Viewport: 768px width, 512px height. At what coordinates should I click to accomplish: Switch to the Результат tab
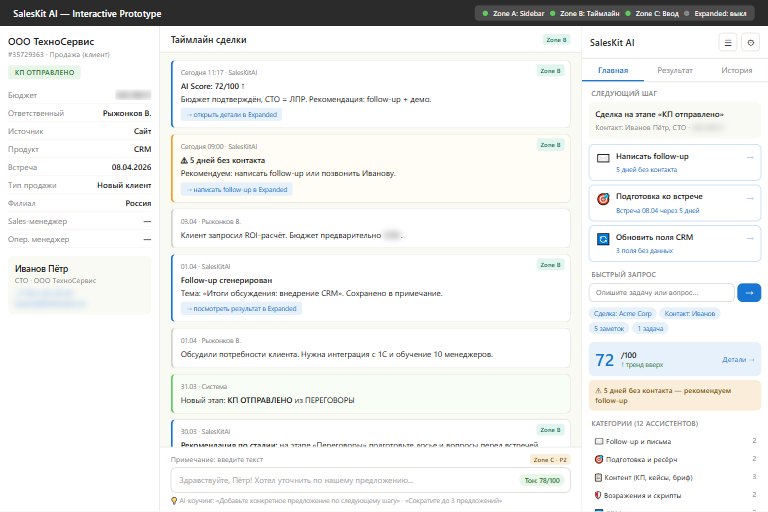point(674,71)
